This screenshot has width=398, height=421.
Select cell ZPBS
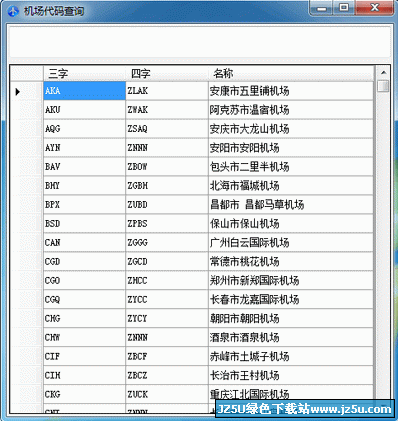167,224
